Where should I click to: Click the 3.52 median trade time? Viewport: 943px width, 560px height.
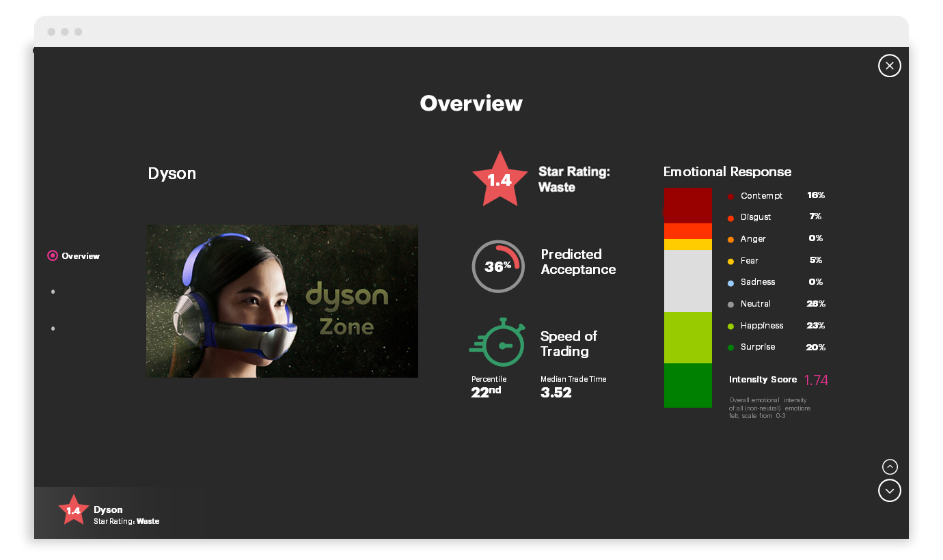[556, 393]
